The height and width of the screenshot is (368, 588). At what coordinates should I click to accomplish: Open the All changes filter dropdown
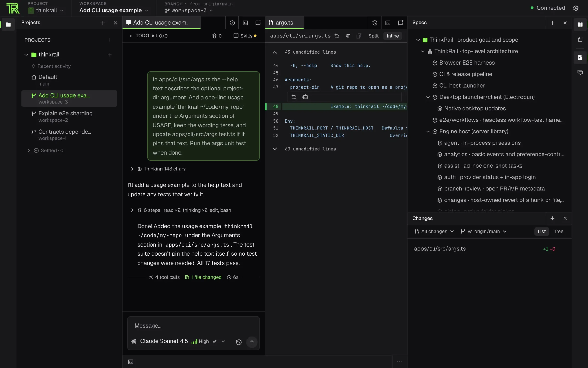[x=434, y=231]
